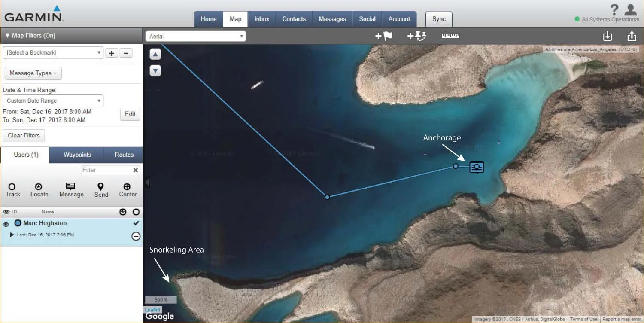Go to the Messages tab

point(332,19)
